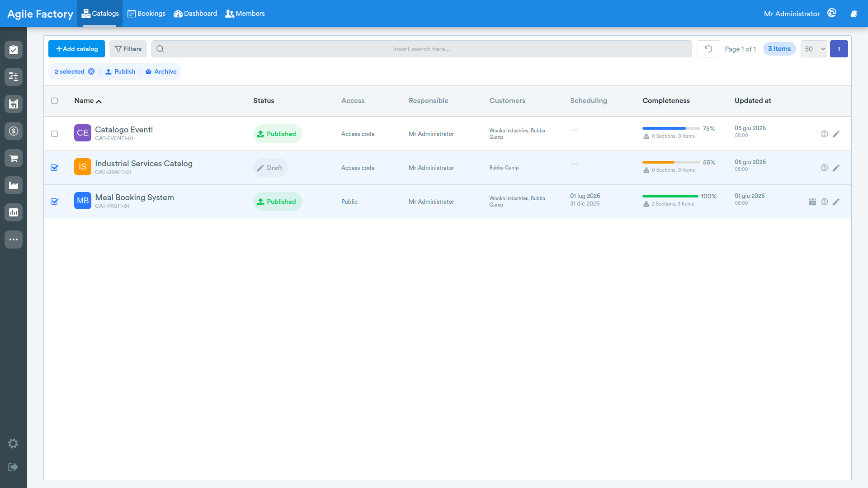The image size is (868, 488).
Task: Toggle the select-all header checkbox
Action: click(x=55, y=101)
